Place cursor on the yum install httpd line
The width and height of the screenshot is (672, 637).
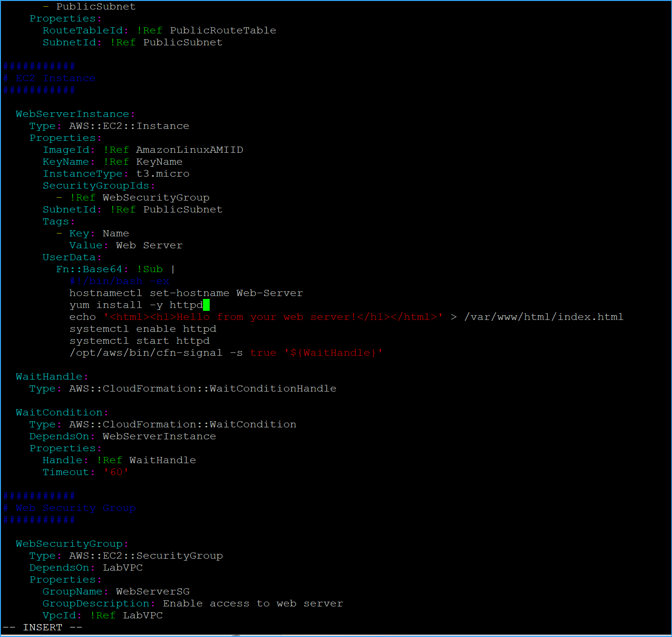click(134, 305)
